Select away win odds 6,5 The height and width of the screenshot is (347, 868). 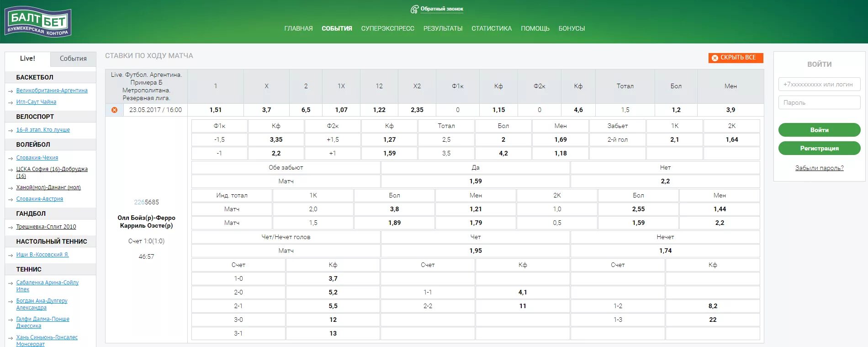306,110
